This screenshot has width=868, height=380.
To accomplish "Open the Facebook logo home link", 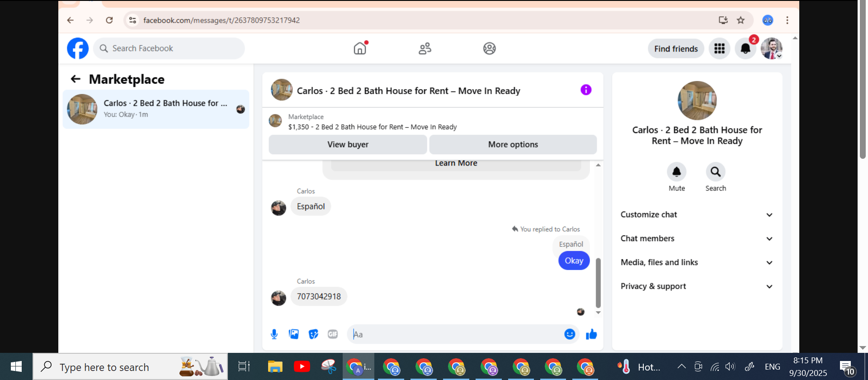I will tap(78, 48).
